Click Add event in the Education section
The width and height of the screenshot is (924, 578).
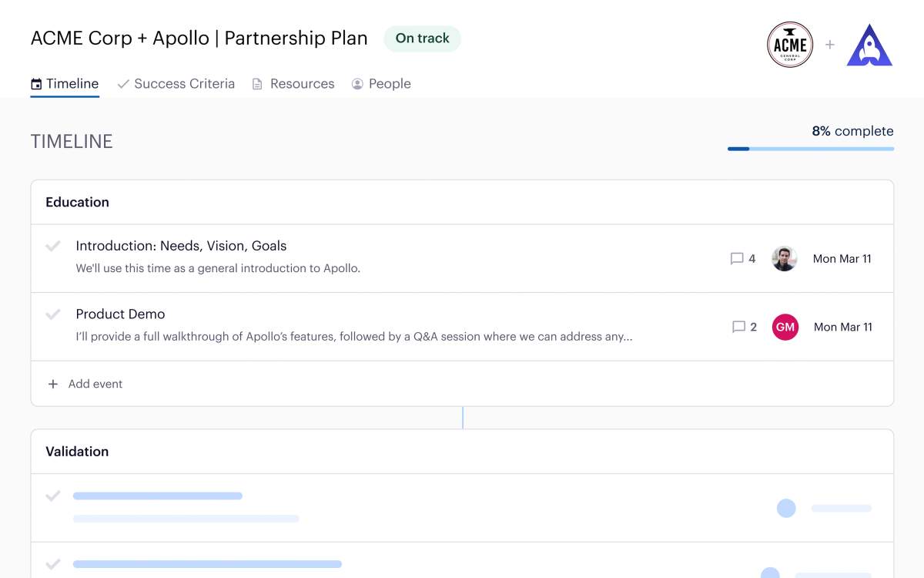(95, 383)
